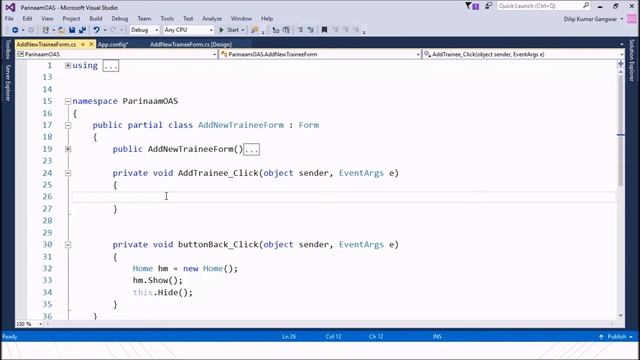Screen dimensions: 640x360
Task: Expand the collapsed using directives on line 1
Action: point(68,65)
